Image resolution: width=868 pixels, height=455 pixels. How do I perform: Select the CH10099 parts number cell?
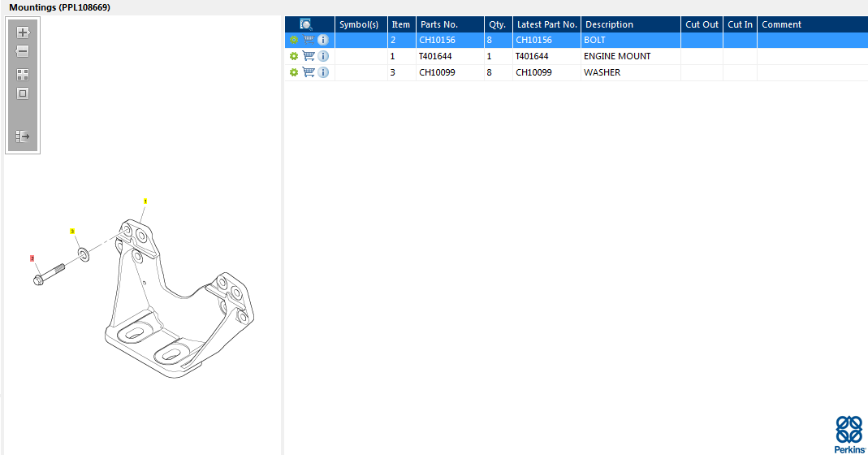tap(450, 72)
